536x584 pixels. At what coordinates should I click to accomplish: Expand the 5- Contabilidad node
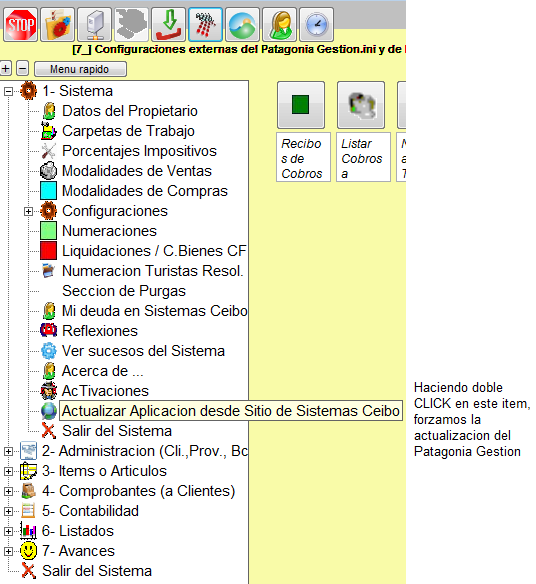pyautogui.click(x=8, y=511)
